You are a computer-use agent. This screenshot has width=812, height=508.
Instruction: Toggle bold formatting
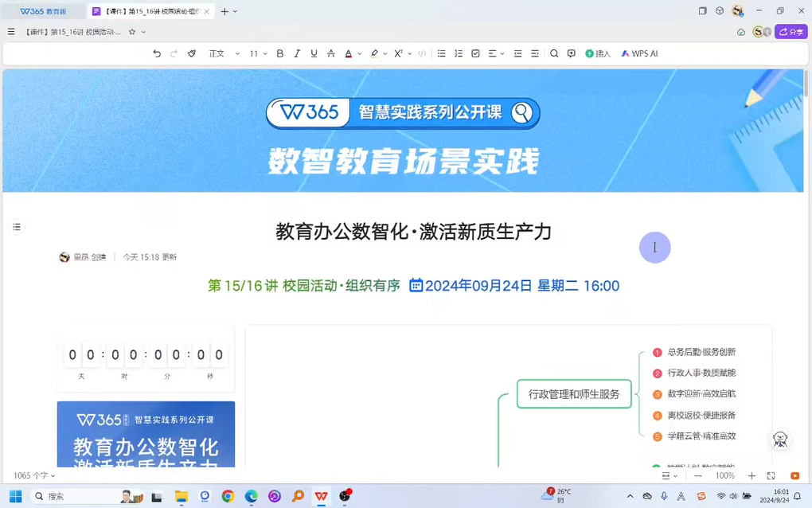pos(279,53)
